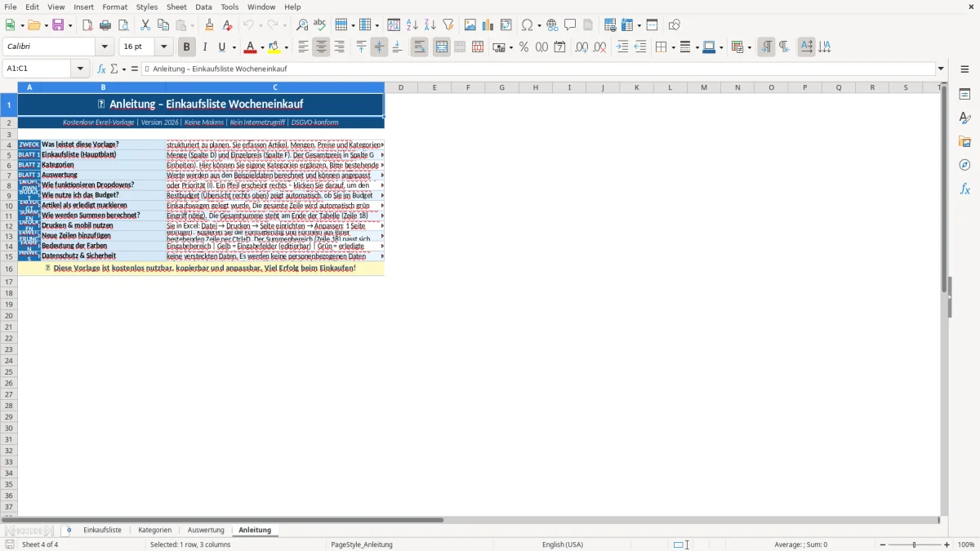The height and width of the screenshot is (551, 980).
Task: Open the AutoFilter tool
Action: click(x=448, y=25)
